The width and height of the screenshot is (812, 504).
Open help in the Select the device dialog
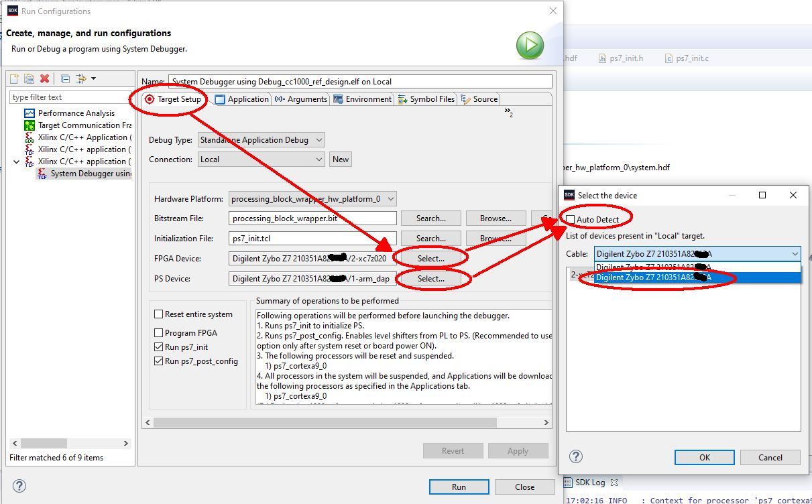pyautogui.click(x=575, y=456)
